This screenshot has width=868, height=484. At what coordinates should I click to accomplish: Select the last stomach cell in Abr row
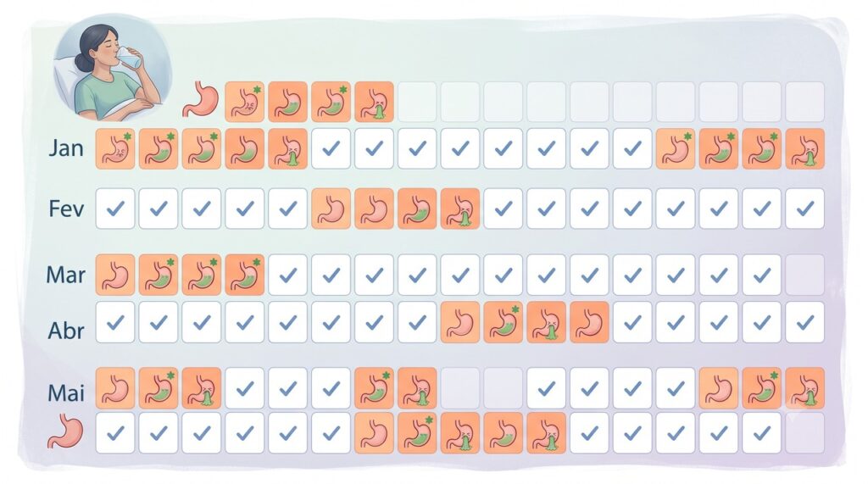point(590,322)
